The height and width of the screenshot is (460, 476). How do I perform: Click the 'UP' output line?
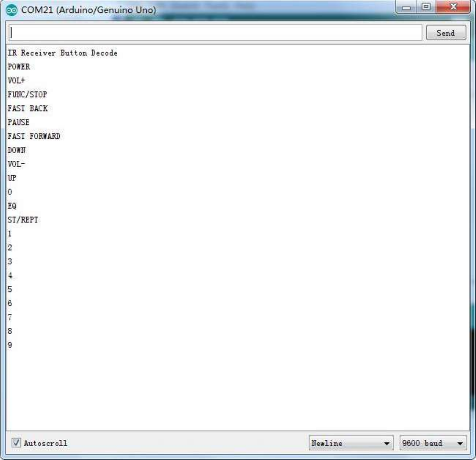click(12, 178)
